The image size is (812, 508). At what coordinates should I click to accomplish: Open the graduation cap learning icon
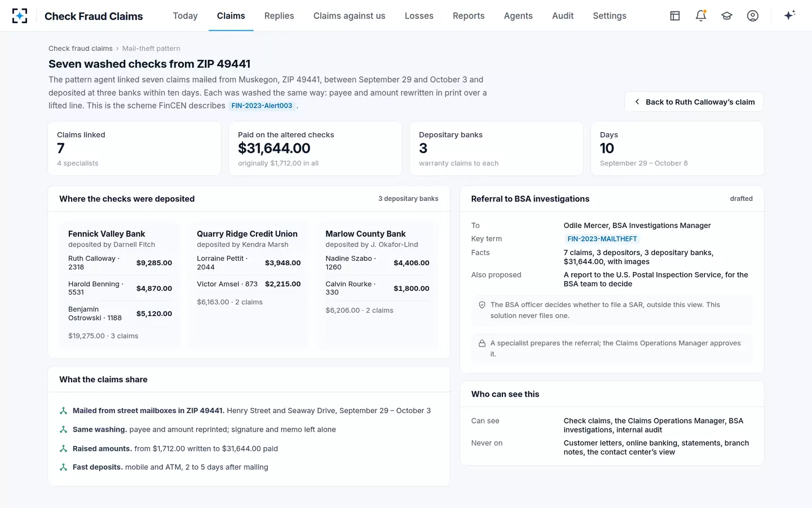(x=727, y=16)
